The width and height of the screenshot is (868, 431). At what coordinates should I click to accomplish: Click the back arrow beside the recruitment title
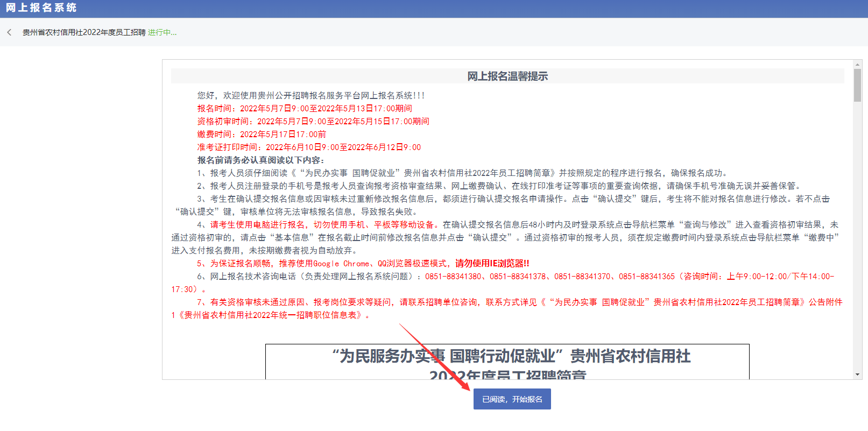[9, 32]
